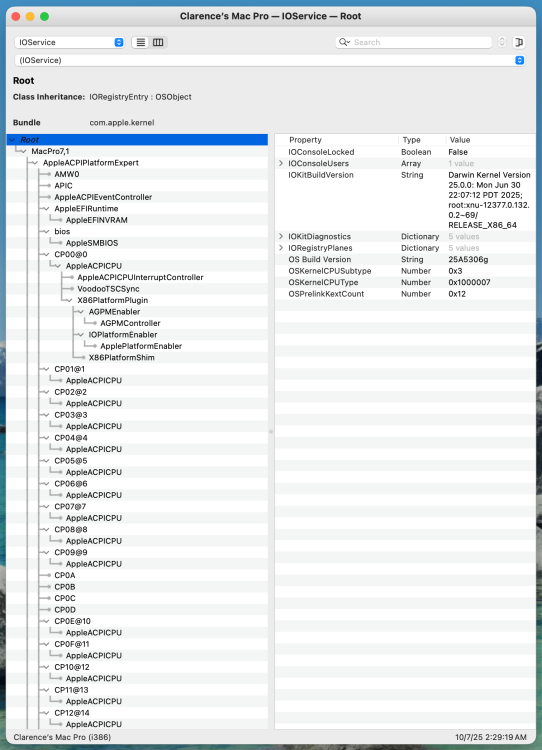Viewport: 542px width, 750px height.
Task: Collapse the Root tree node
Action: coord(12,140)
